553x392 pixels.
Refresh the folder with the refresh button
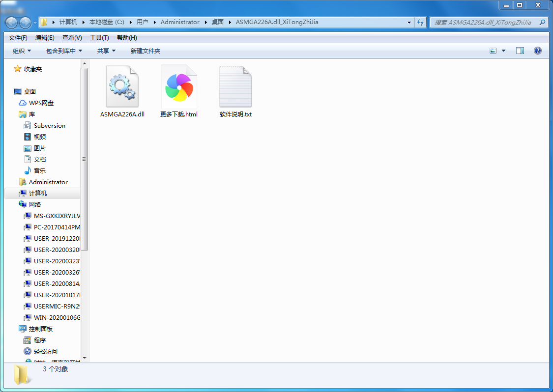[420, 22]
